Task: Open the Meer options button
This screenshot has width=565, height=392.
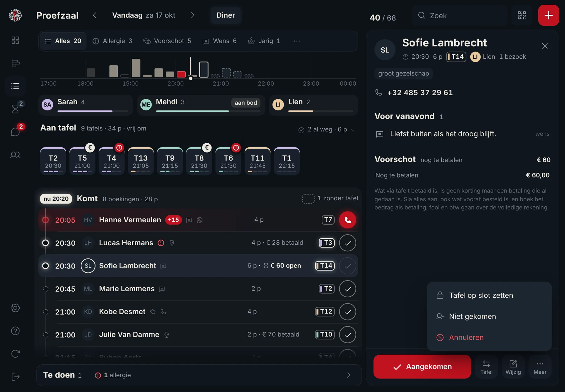Action: click(540, 367)
